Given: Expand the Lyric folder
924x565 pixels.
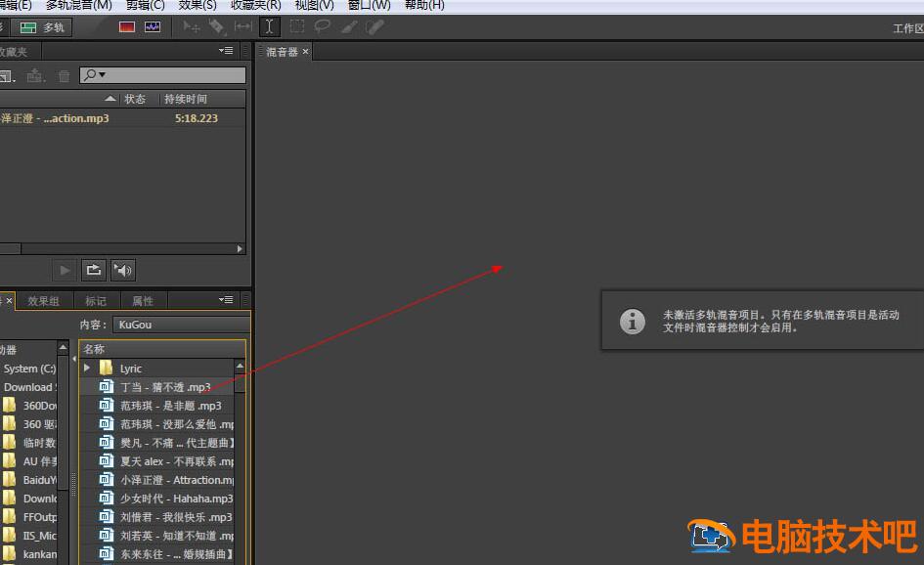Looking at the screenshot, I should (x=87, y=368).
